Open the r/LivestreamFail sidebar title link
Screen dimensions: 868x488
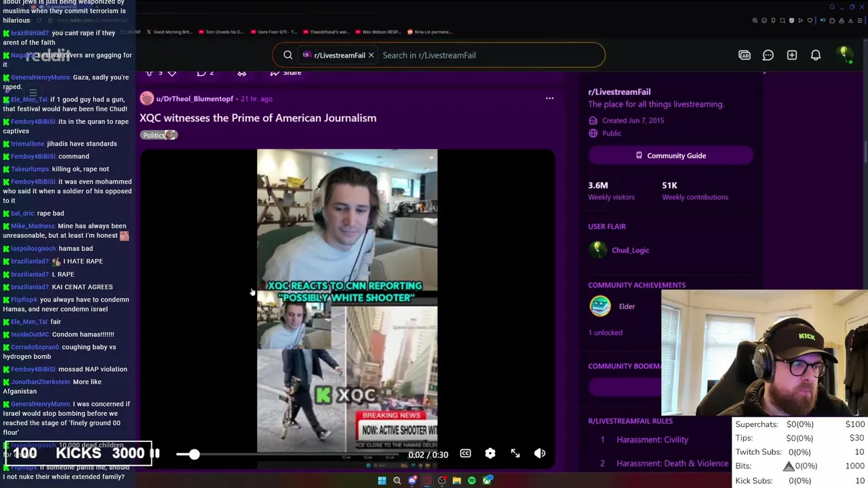click(619, 91)
